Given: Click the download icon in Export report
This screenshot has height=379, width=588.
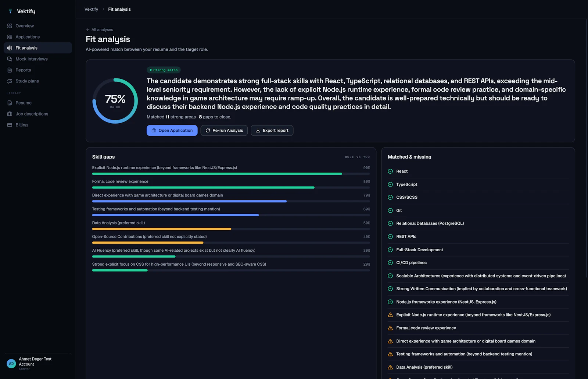Looking at the screenshot, I should 258,131.
